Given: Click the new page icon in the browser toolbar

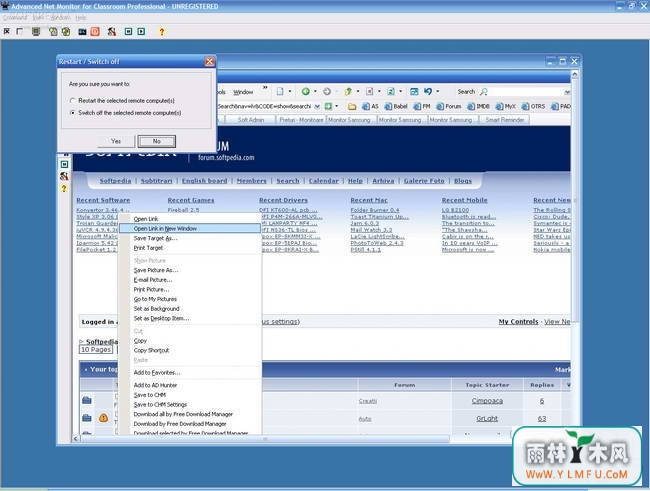Looking at the screenshot, I should pos(280,91).
